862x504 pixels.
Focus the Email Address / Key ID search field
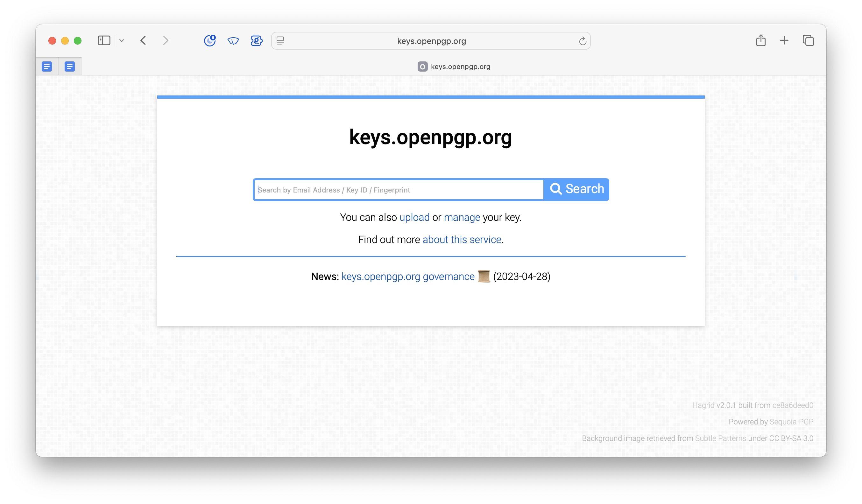pos(399,190)
